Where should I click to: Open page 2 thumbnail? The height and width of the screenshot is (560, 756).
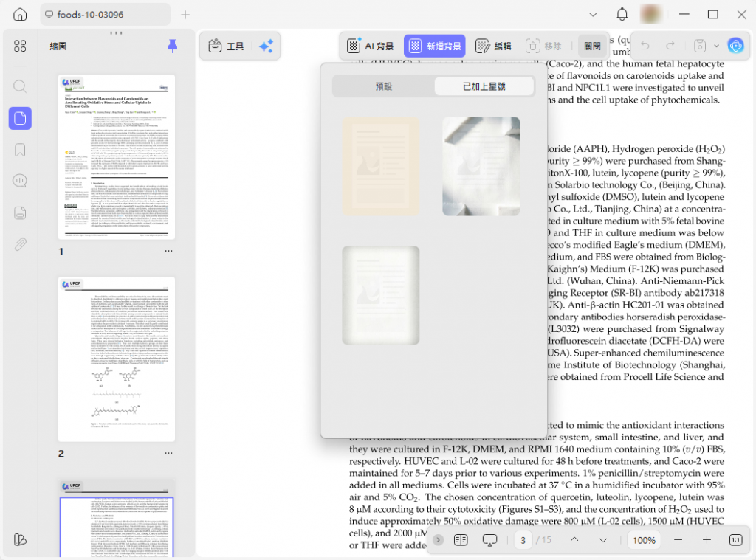(x=116, y=359)
